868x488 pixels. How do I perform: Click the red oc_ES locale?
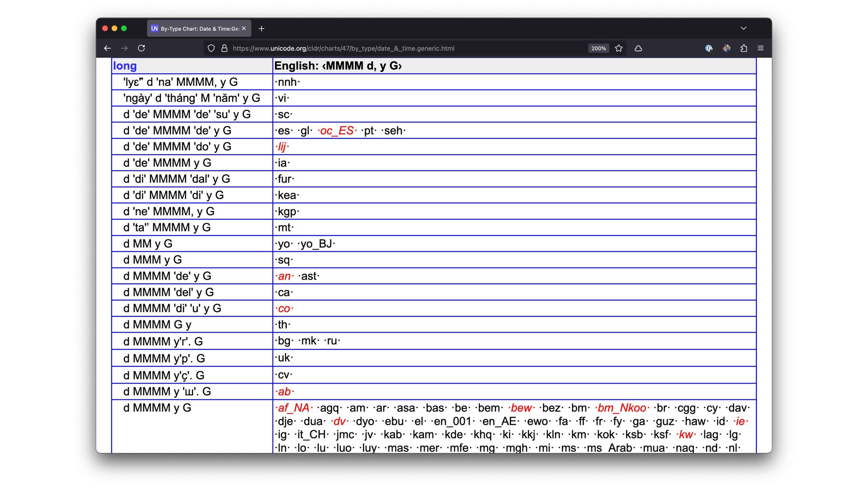tap(337, 131)
